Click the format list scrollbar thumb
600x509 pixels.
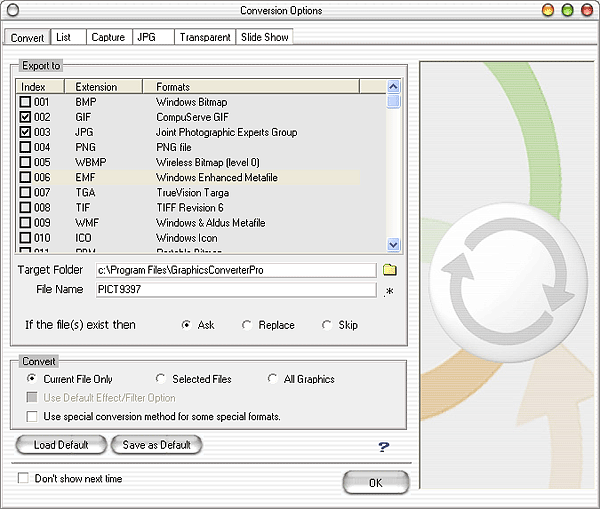393,101
